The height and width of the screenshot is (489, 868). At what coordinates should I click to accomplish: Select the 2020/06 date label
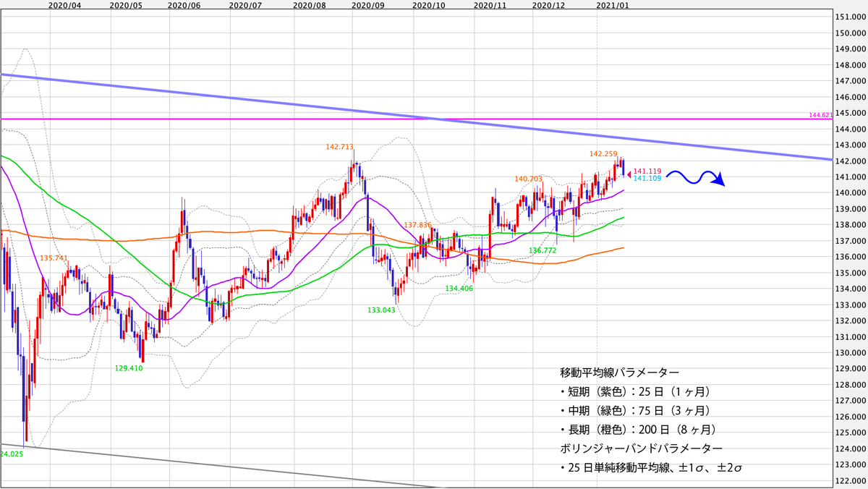[184, 4]
